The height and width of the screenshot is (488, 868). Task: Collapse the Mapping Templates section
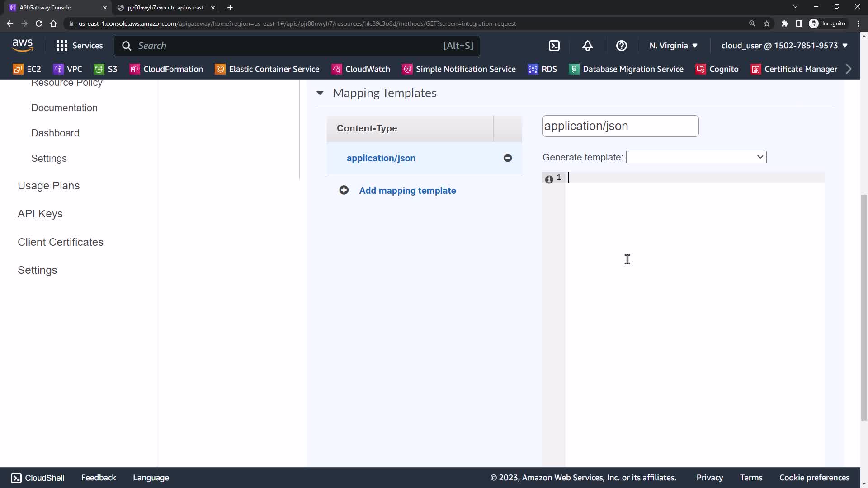pyautogui.click(x=320, y=93)
